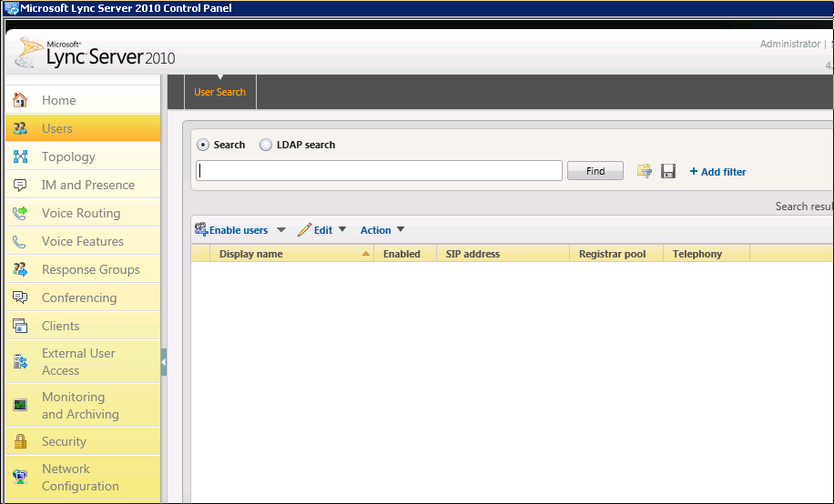Toggle sort arrow on Display name column
834x504 pixels.
[x=365, y=254]
